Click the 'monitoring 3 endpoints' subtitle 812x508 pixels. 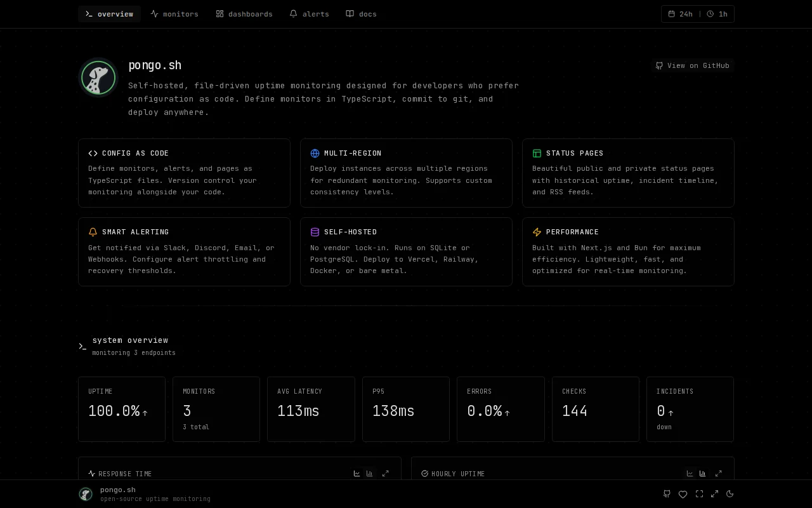tap(134, 352)
